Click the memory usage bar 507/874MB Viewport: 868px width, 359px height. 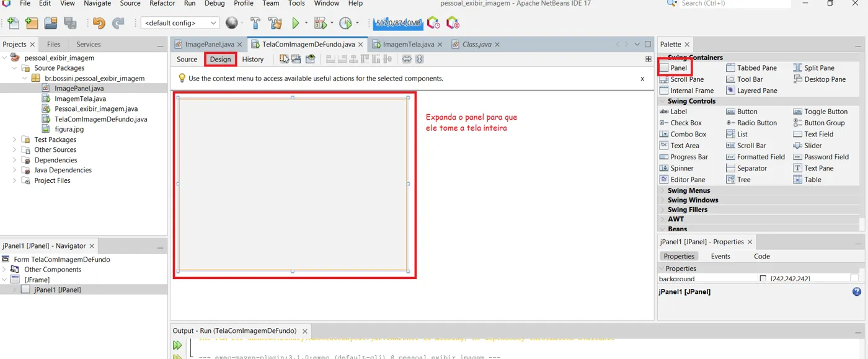(x=398, y=24)
